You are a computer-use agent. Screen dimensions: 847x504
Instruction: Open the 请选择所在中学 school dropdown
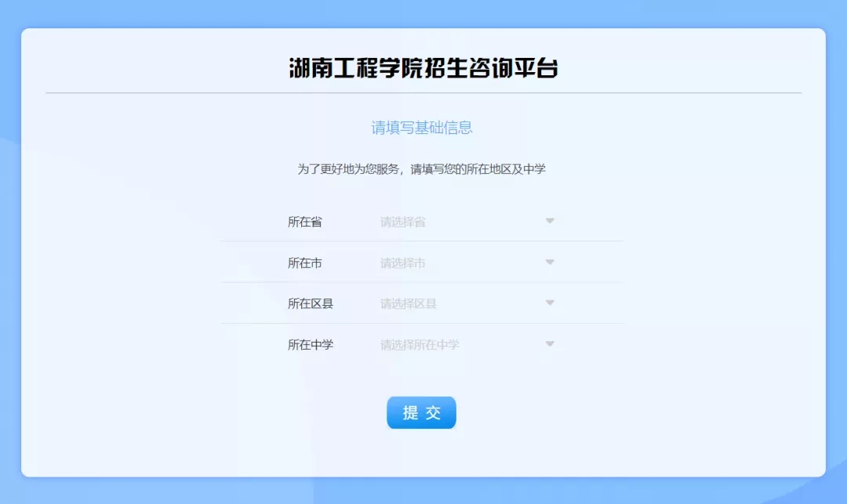[467, 345]
